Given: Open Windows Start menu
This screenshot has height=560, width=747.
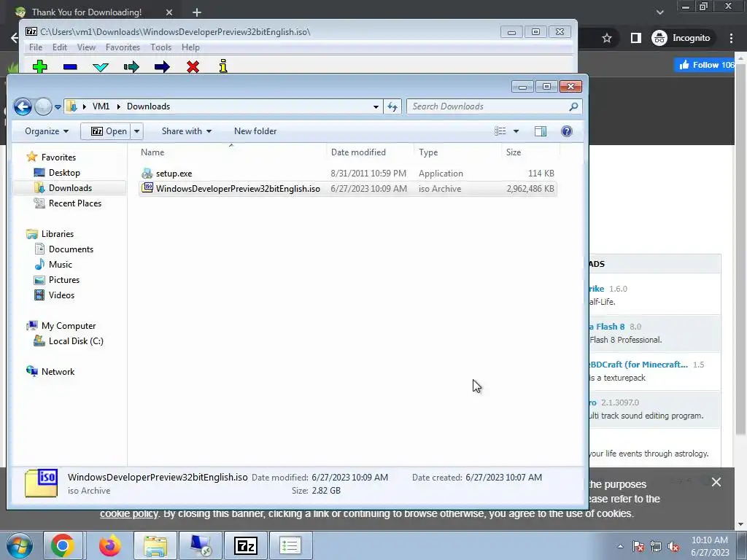Looking at the screenshot, I should [18, 545].
